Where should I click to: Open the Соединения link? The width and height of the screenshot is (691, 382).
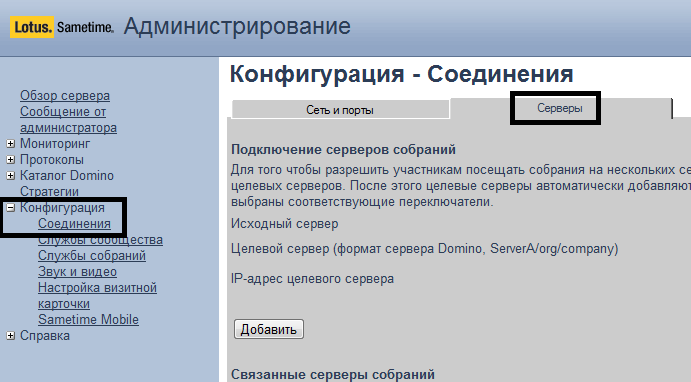coord(74,224)
